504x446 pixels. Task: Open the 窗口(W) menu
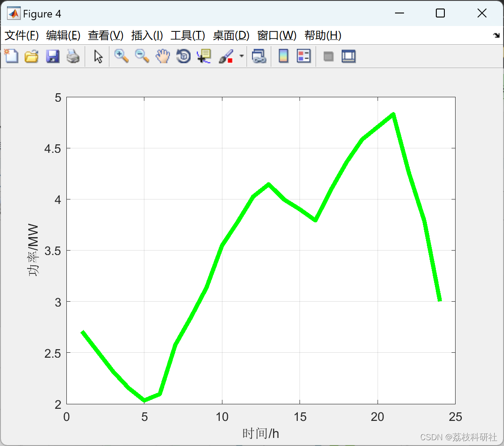point(277,35)
